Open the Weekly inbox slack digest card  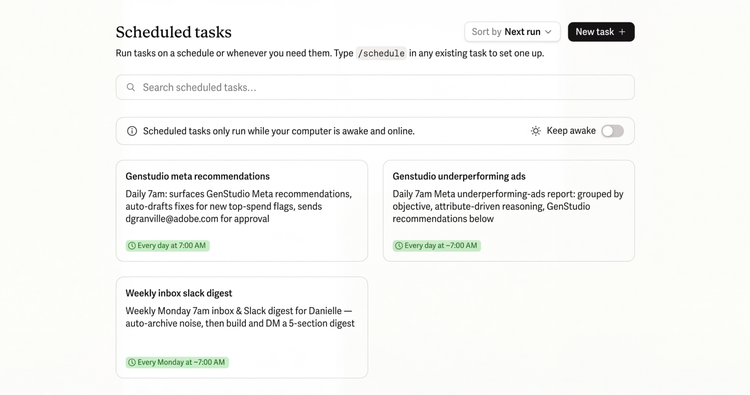242,328
